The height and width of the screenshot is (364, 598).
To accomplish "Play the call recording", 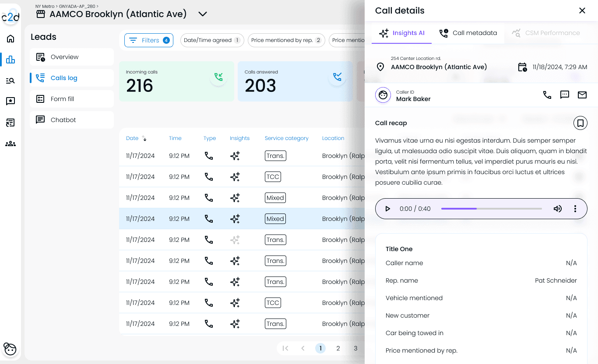I will click(x=387, y=209).
